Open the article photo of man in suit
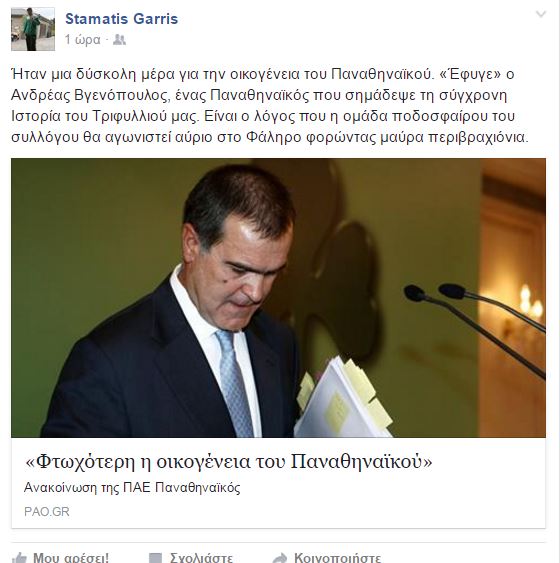This screenshot has height=563, width=560. tap(278, 298)
